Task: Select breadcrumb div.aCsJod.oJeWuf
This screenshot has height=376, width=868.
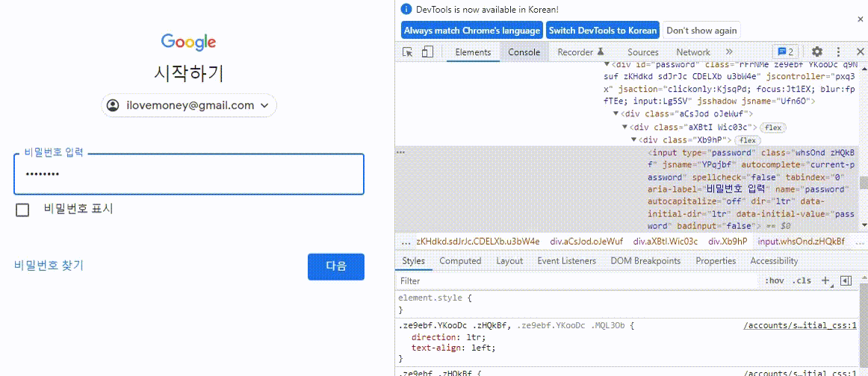Action: (x=586, y=242)
